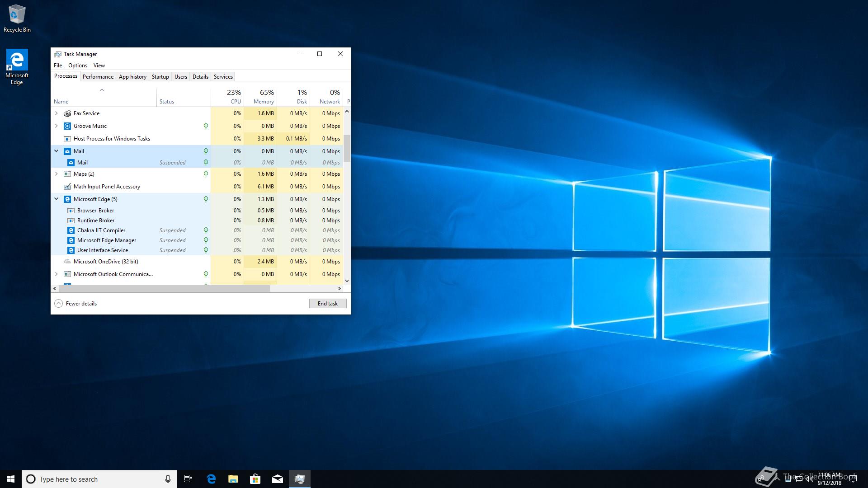Open File Explorer from the taskbar
The image size is (868, 488).
point(233,479)
